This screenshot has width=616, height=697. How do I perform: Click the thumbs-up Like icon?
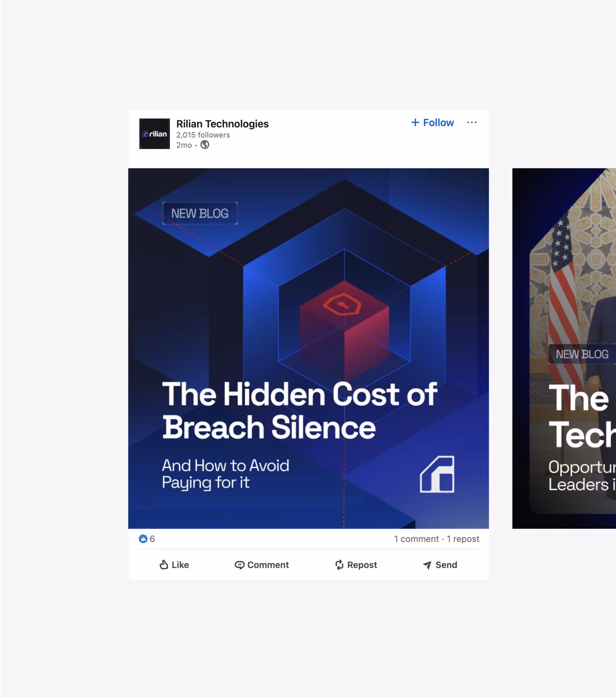(x=164, y=565)
